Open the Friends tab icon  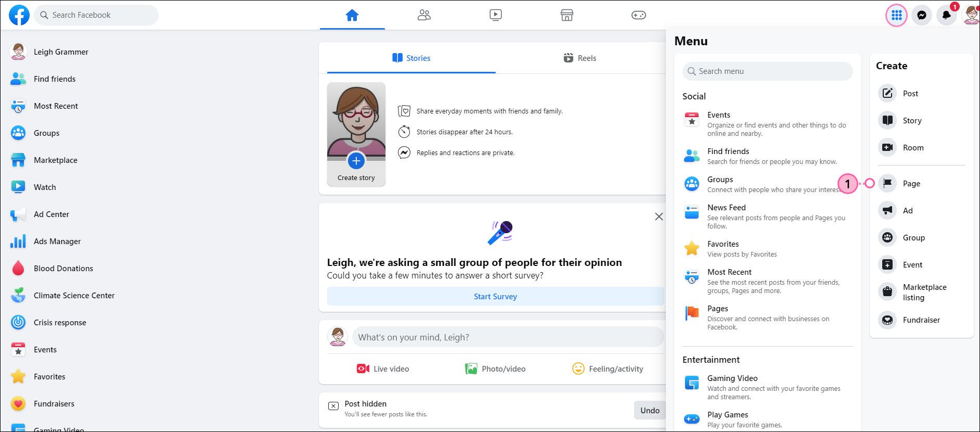424,15
